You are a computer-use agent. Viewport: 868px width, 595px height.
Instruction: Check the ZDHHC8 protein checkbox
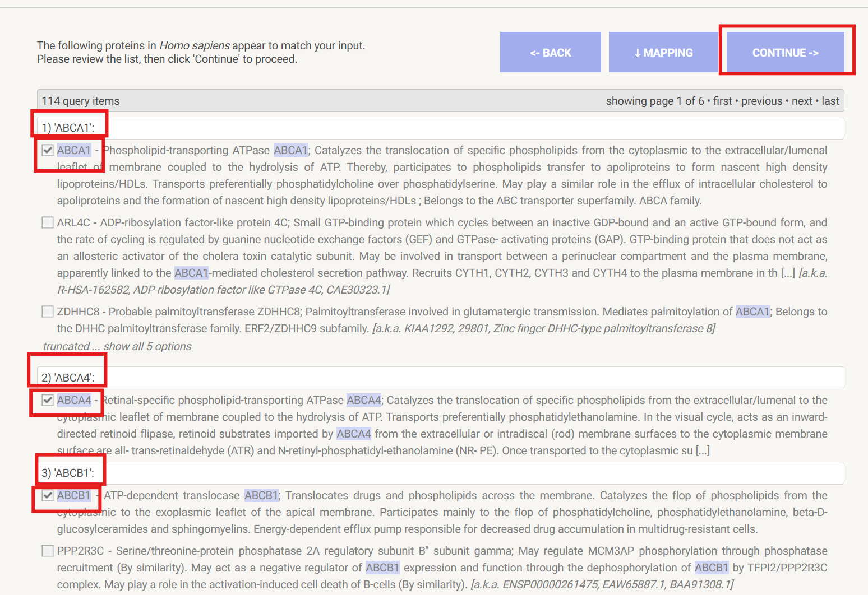pyautogui.click(x=48, y=312)
